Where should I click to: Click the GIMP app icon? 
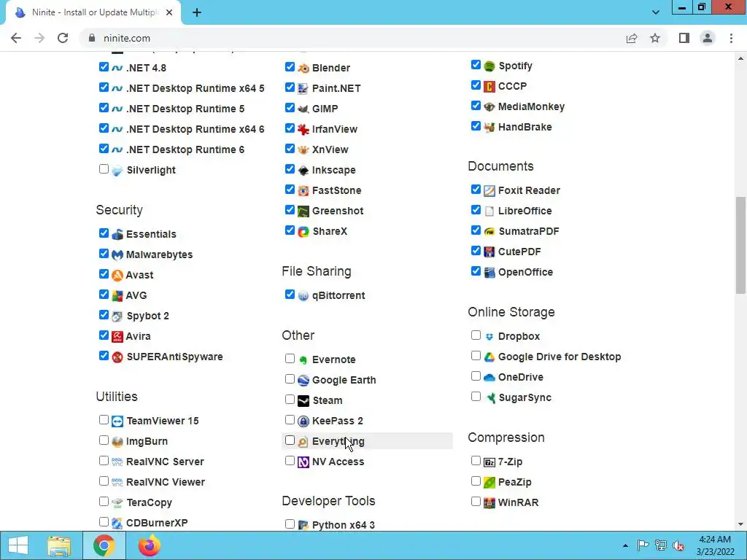click(303, 109)
